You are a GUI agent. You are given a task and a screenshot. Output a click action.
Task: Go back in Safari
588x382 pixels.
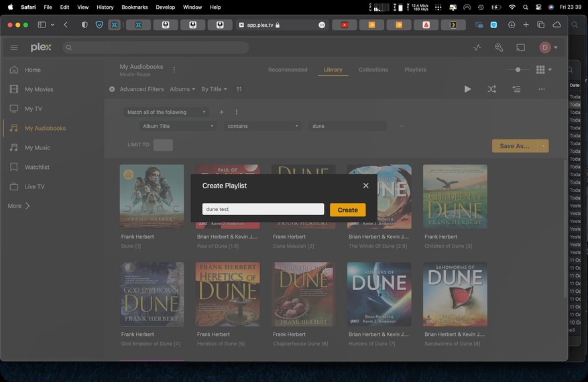[x=66, y=25]
